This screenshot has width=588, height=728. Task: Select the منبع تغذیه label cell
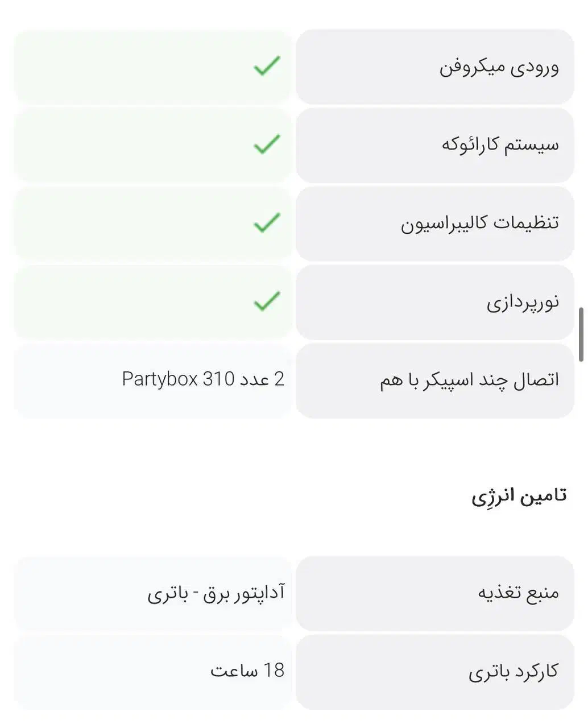[x=517, y=593]
